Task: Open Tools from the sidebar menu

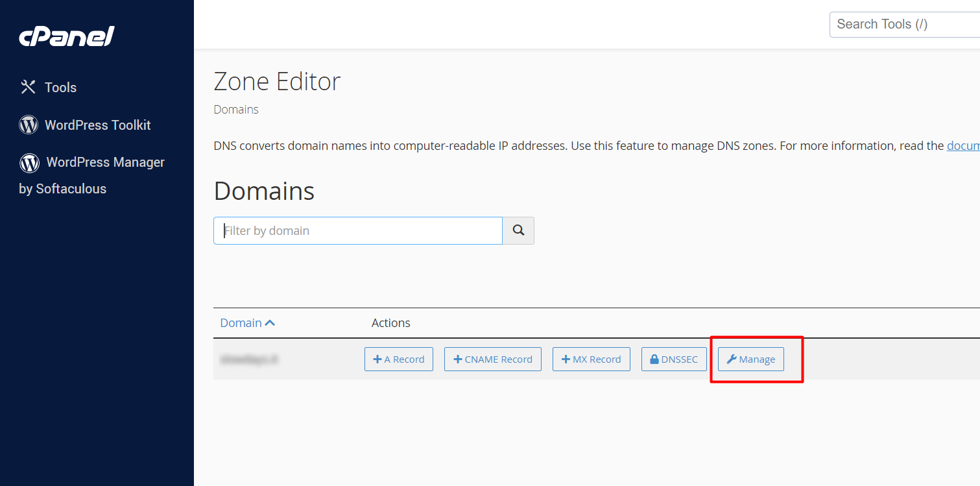Action: [x=60, y=88]
